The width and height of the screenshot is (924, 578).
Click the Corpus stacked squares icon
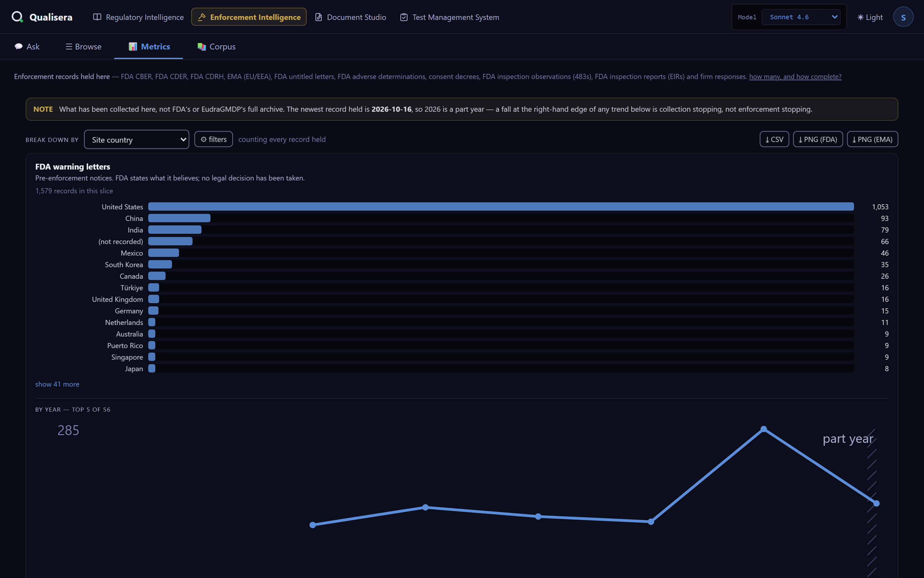(x=201, y=47)
